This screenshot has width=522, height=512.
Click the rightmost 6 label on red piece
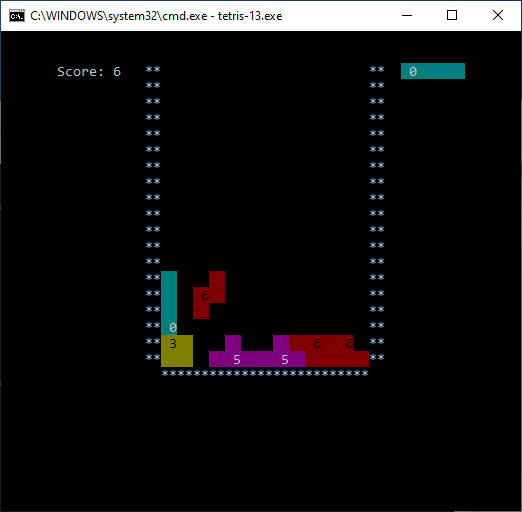349,343
